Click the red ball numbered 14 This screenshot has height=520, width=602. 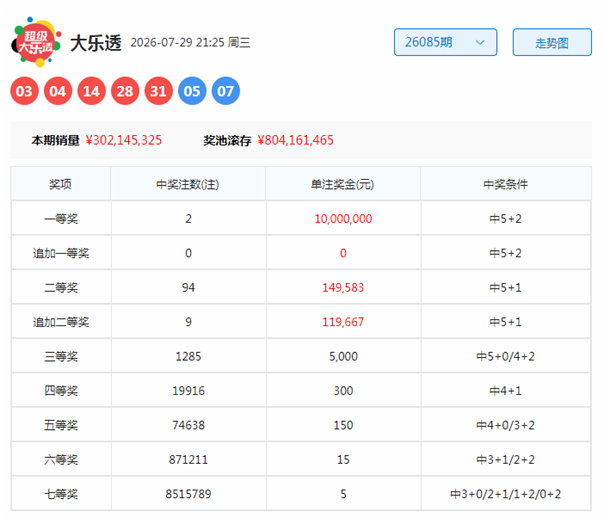click(x=91, y=91)
